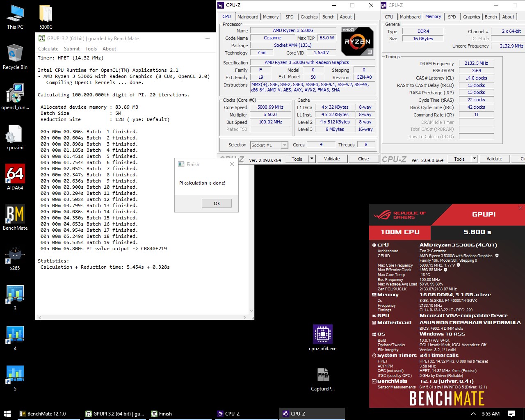Switch to About tab in left CPU-Z
The height and width of the screenshot is (420, 525).
346,17
